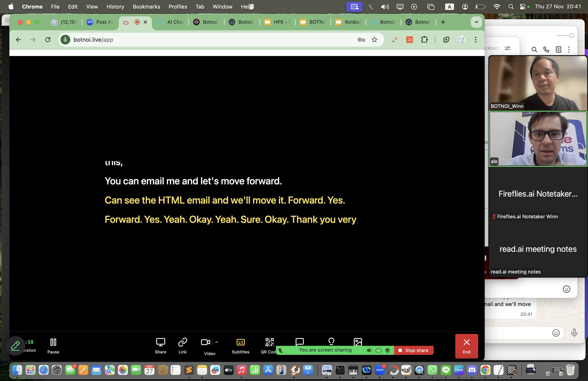Click the microphone site permission icon in address bar
Image resolution: width=588 pixels, height=381 pixels.
coord(65,40)
